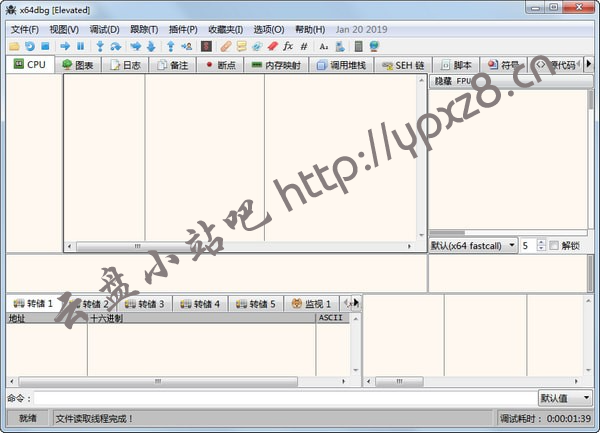The height and width of the screenshot is (433, 600).
Task: Click the 就绪 status label
Action: point(28,418)
